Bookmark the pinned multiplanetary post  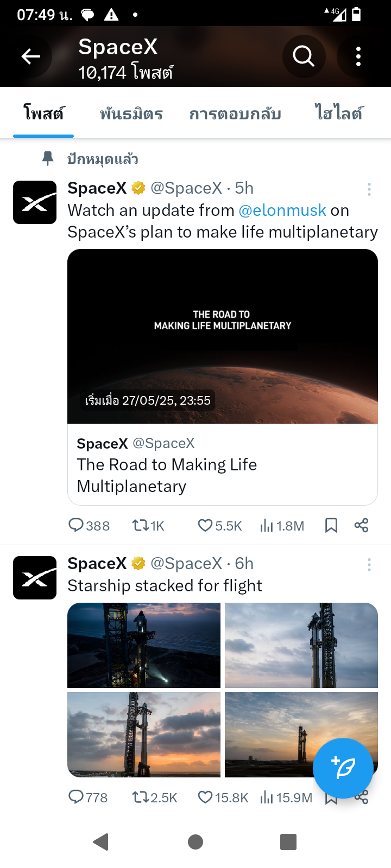tap(331, 525)
